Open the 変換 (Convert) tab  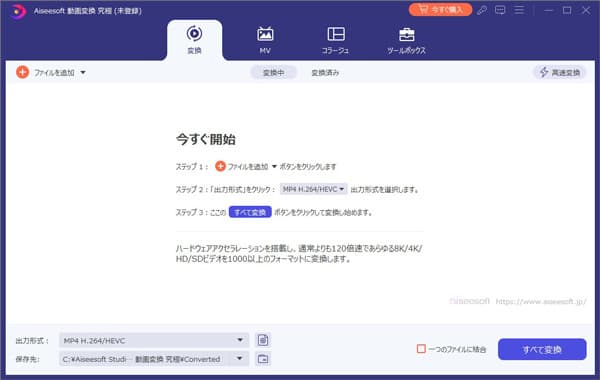coord(194,40)
